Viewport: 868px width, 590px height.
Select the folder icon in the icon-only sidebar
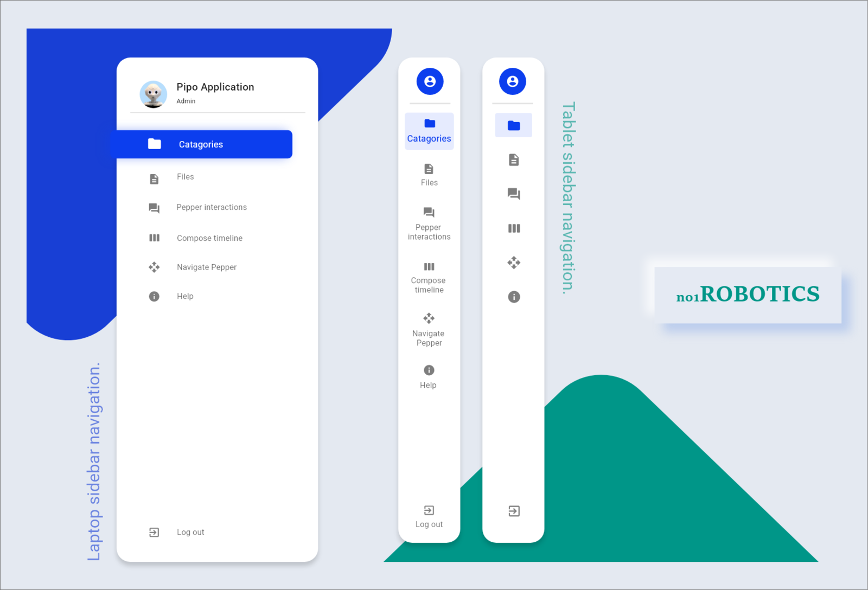[513, 124]
